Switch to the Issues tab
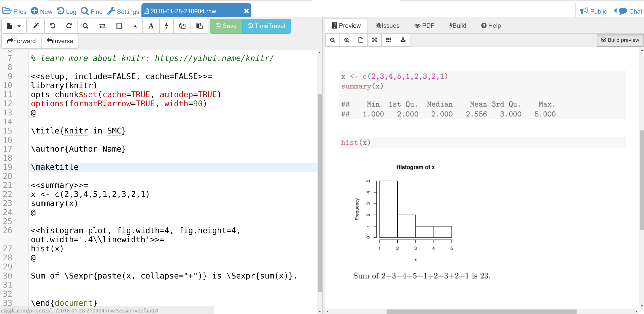This screenshot has height=314, width=644. (x=388, y=26)
